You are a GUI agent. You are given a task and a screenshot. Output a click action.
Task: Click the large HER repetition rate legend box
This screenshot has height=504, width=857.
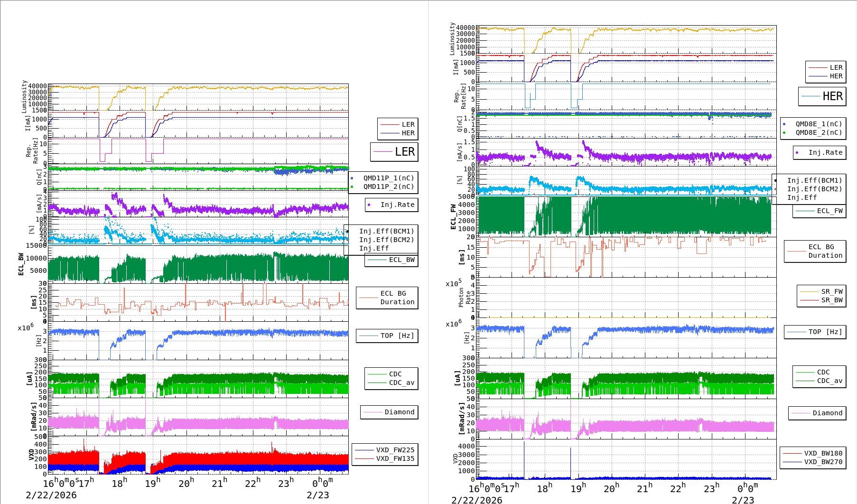(822, 96)
